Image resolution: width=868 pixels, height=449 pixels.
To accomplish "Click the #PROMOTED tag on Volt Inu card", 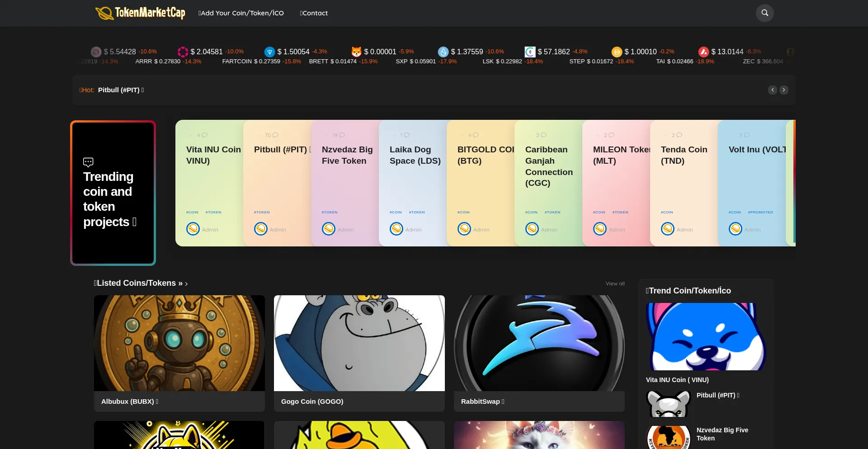I will [x=760, y=212].
